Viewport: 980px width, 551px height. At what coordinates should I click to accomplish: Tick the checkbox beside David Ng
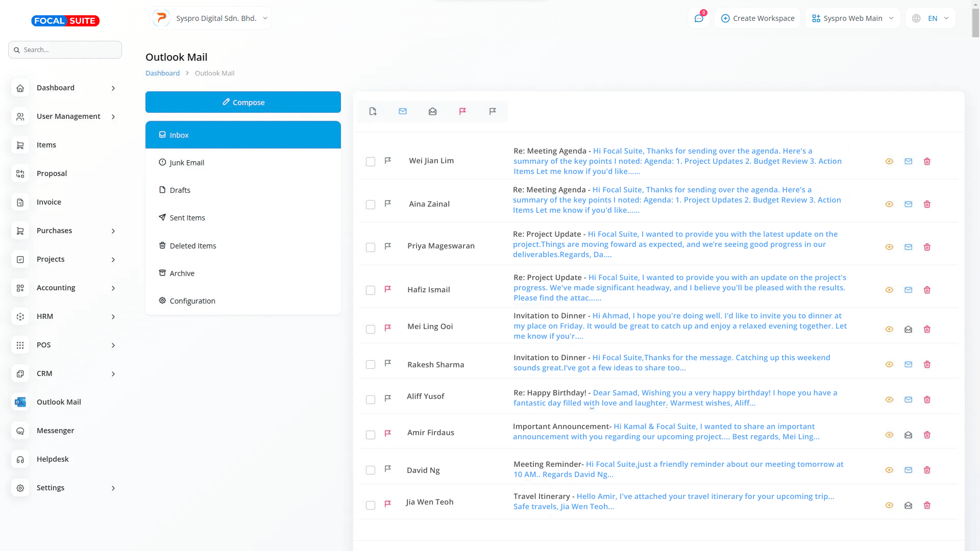371,470
